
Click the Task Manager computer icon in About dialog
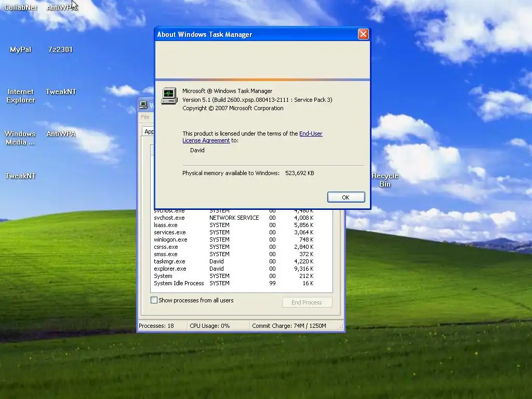point(169,96)
